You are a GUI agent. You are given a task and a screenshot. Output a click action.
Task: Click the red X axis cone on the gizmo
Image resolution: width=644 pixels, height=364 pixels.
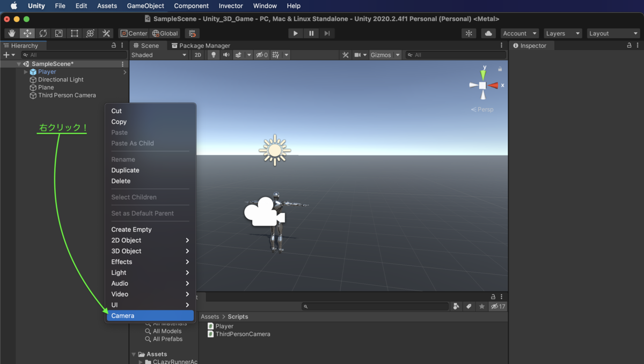click(493, 85)
